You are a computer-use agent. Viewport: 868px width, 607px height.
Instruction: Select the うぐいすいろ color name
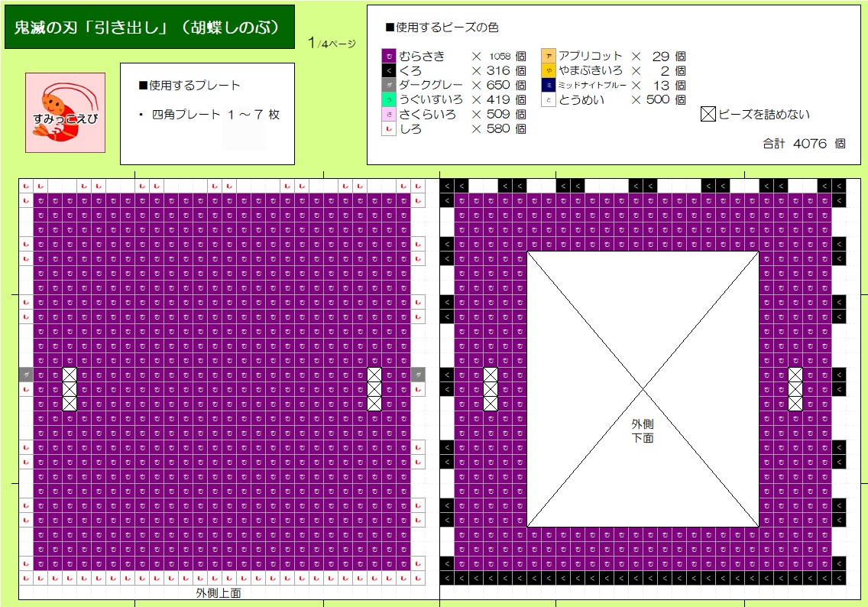pyautogui.click(x=431, y=99)
